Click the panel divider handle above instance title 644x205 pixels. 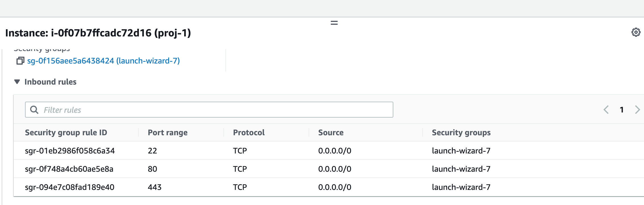[334, 22]
